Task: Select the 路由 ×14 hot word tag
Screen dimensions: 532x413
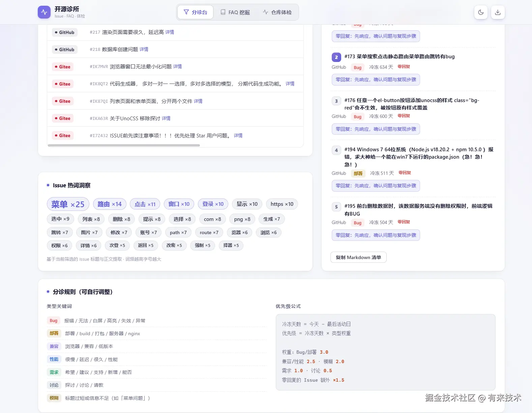Action: point(110,204)
